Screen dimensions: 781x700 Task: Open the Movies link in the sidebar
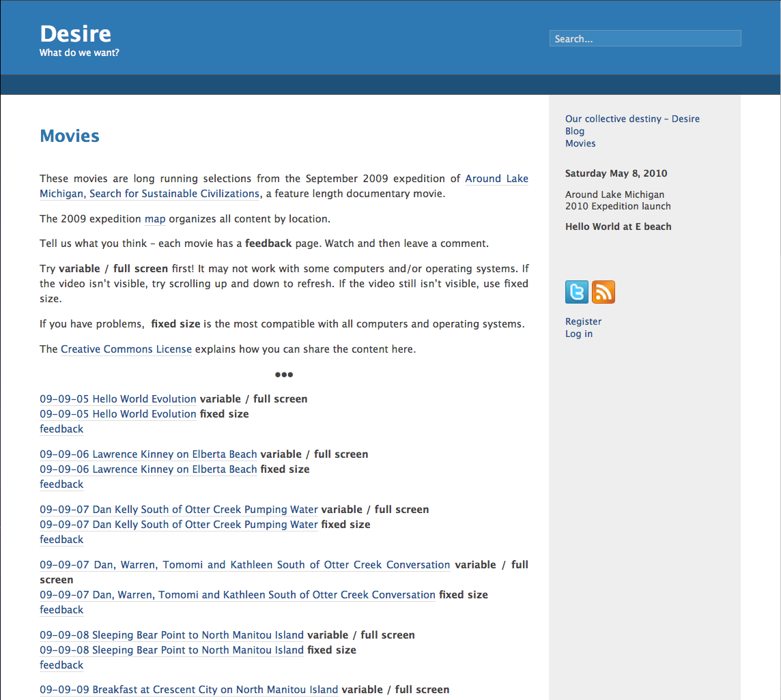click(580, 143)
